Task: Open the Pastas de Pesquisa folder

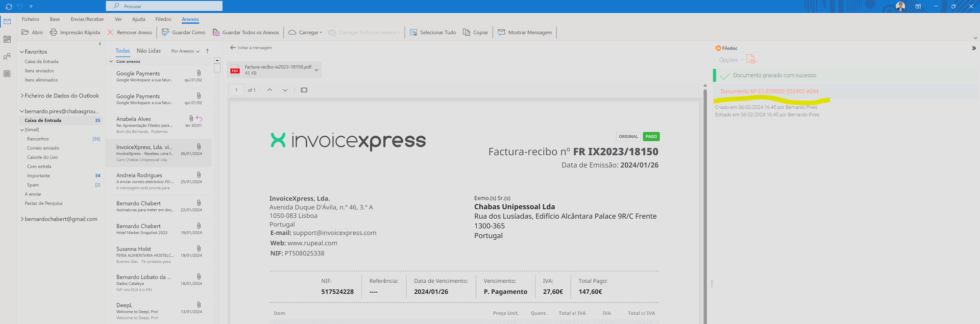Action: (44, 203)
